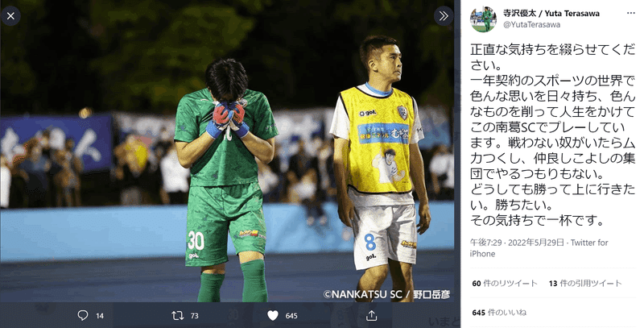View the 645 件のいいね list
Viewport: 644px width, 328px height.
click(499, 313)
